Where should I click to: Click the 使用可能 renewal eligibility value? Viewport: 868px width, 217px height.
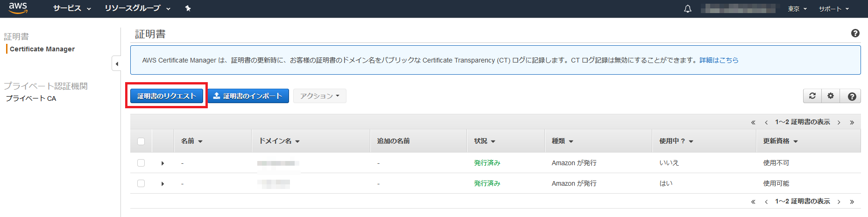[x=776, y=183]
